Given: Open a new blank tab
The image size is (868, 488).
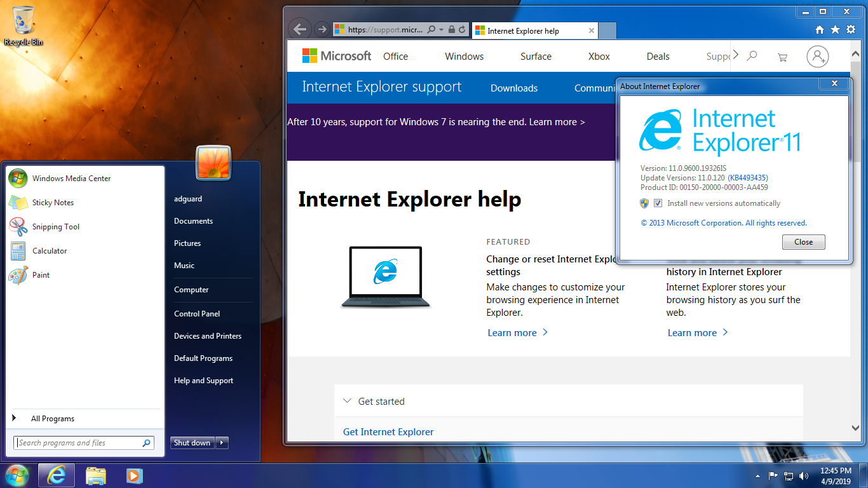Looking at the screenshot, I should point(607,30).
